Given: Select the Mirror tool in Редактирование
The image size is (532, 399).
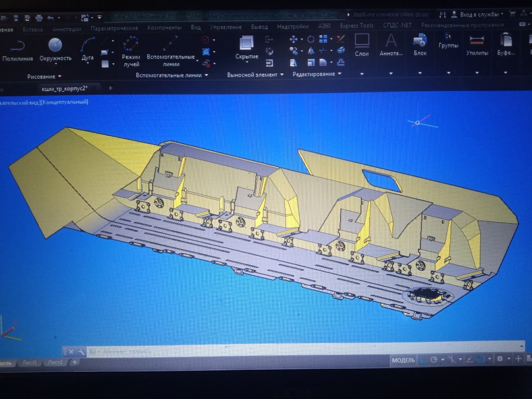Looking at the screenshot, I should 311,51.
